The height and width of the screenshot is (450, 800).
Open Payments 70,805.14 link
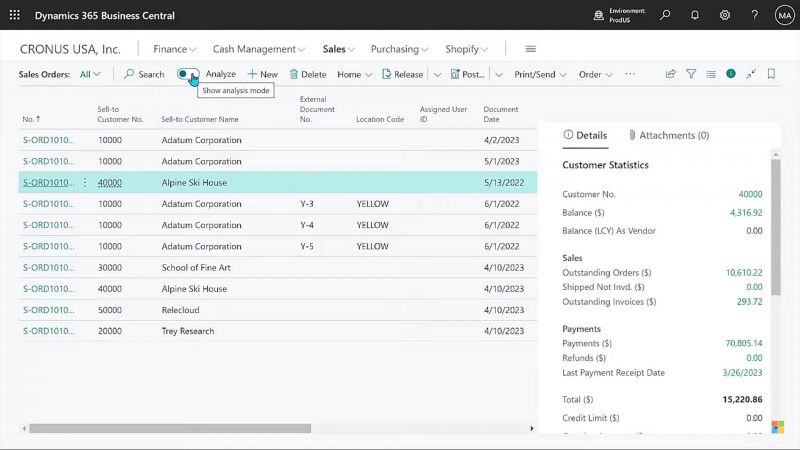[x=744, y=343]
